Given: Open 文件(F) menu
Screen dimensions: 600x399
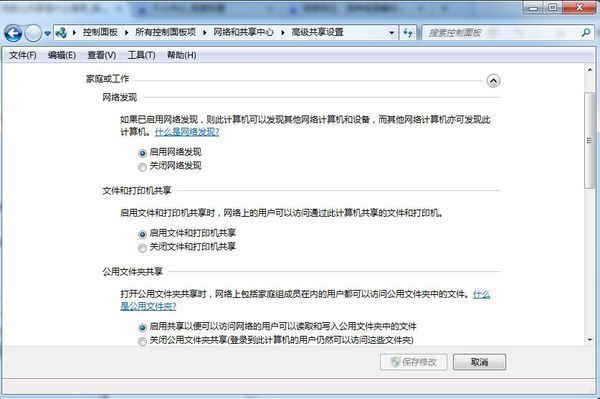Looking at the screenshot, I should [23, 55].
